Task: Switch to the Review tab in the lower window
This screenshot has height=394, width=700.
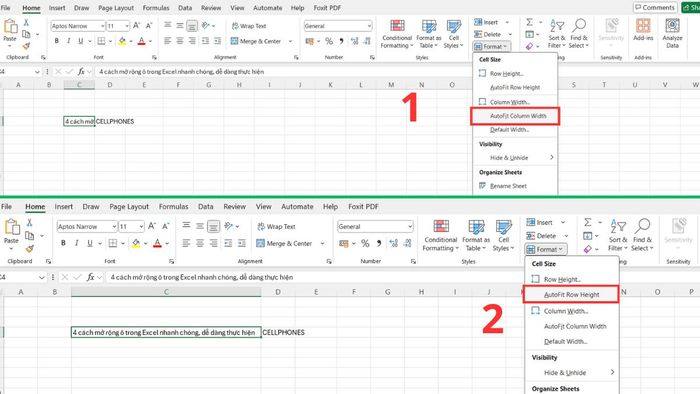Action: (x=234, y=207)
